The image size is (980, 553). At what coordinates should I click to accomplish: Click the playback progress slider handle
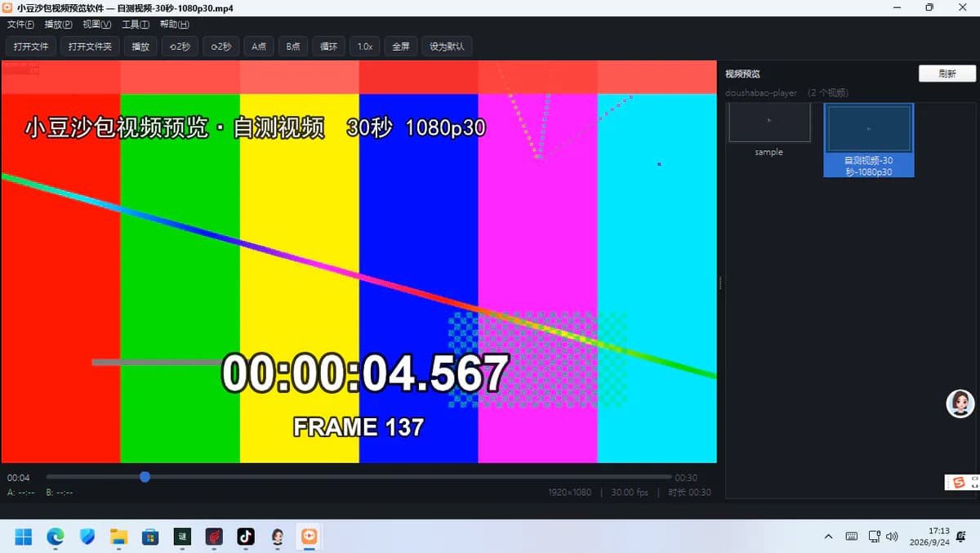pos(145,476)
